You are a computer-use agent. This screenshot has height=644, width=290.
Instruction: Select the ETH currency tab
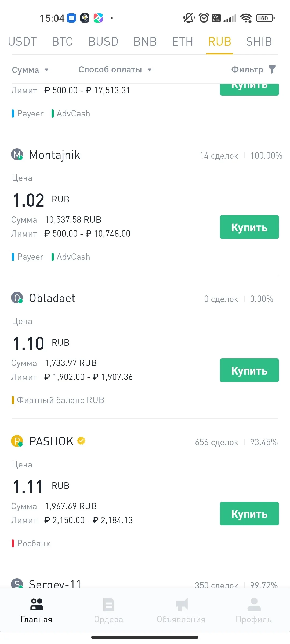tap(183, 42)
